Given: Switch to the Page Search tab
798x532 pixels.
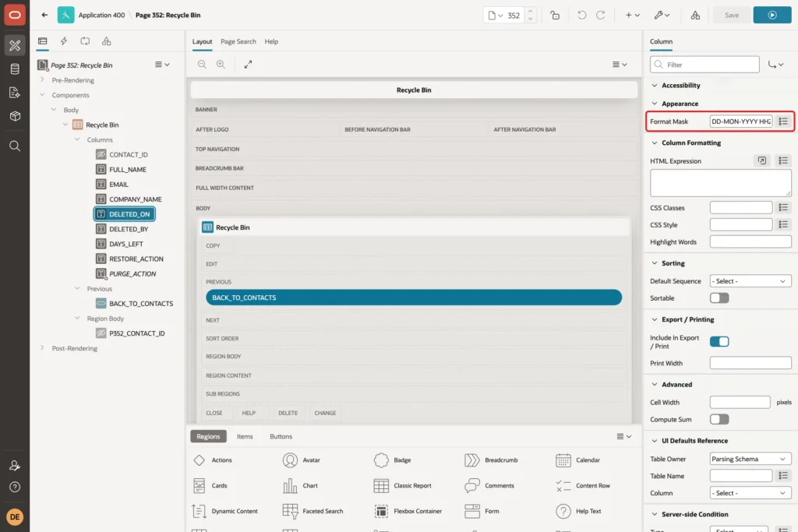Looking at the screenshot, I should (238, 41).
